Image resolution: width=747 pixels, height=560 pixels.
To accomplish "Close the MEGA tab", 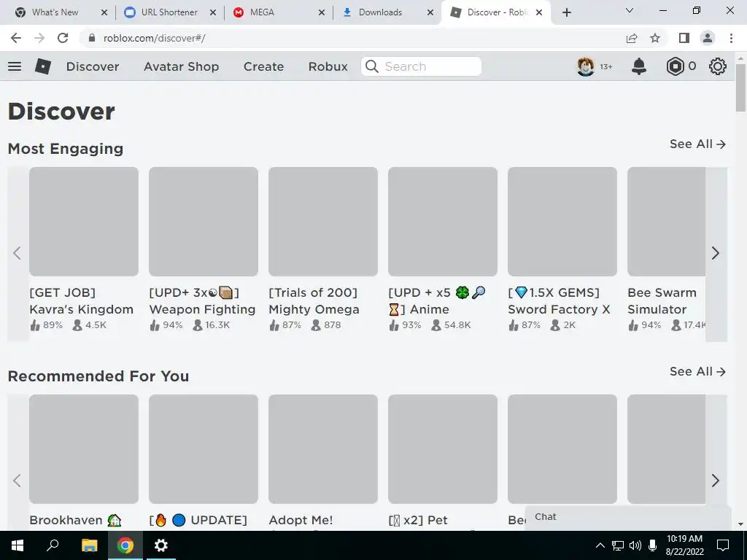I will point(322,12).
